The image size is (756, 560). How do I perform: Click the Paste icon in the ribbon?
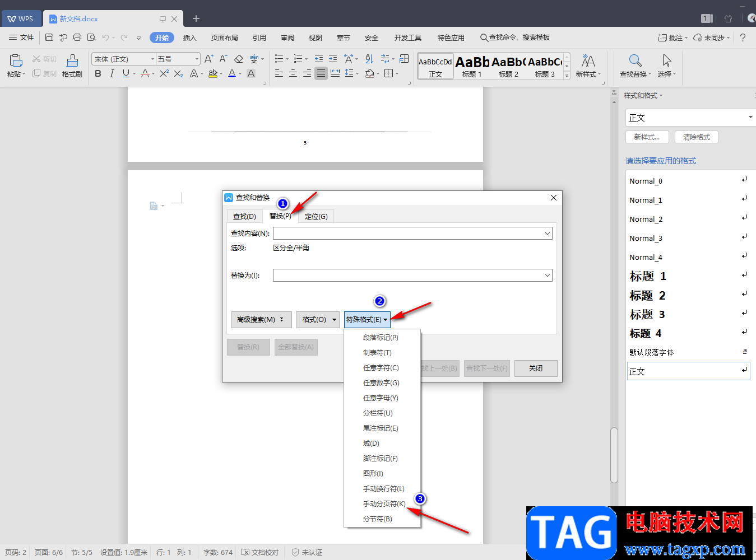point(16,60)
